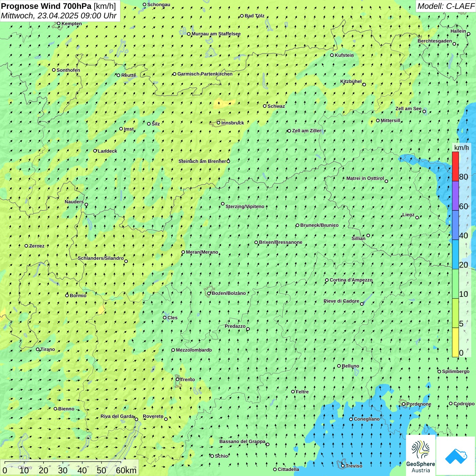
Task: Click the Kufstein city label
Action: (344, 55)
